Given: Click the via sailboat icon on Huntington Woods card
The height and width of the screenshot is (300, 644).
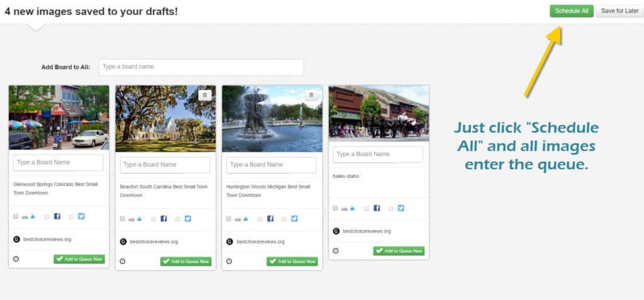Looking at the screenshot, I should point(246,219).
